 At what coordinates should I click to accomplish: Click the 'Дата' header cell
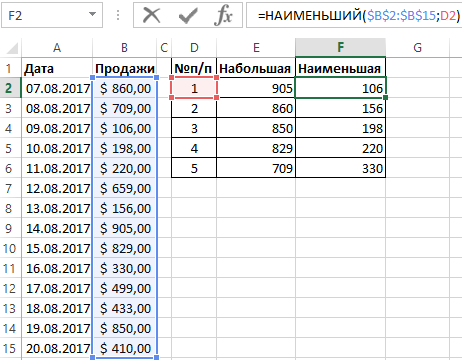tap(57, 68)
